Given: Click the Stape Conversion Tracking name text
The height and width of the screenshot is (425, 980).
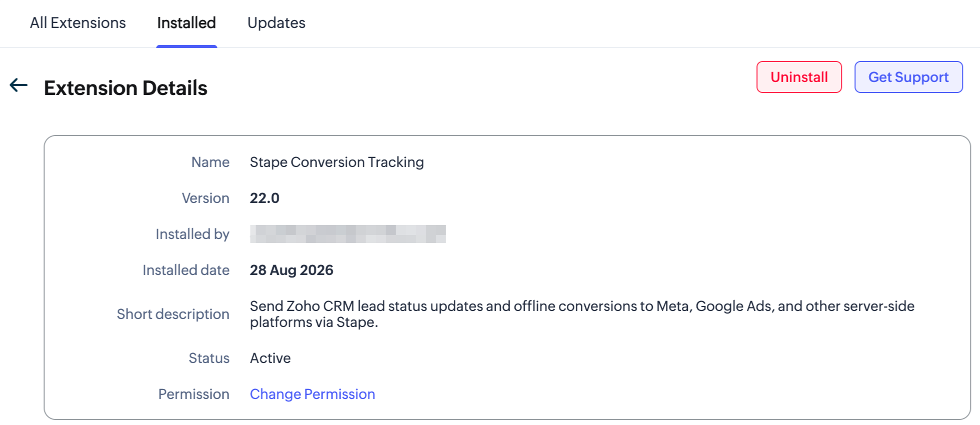Looking at the screenshot, I should pos(337,162).
